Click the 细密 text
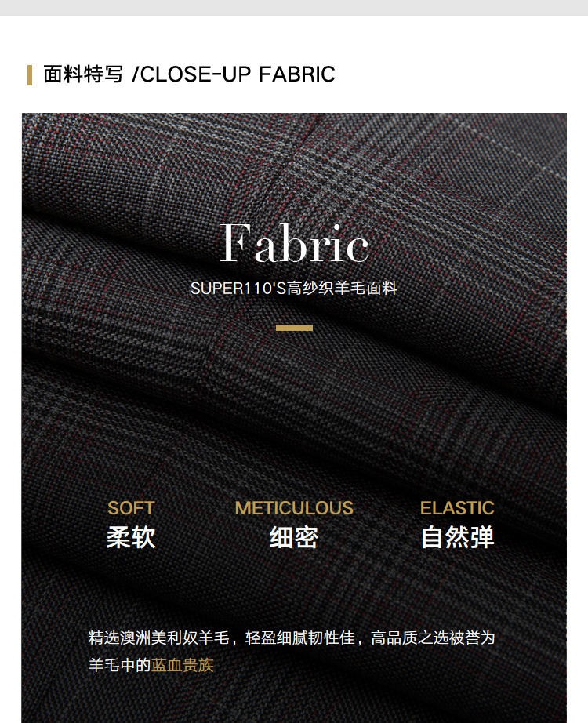The width and height of the screenshot is (588, 723). 294,537
